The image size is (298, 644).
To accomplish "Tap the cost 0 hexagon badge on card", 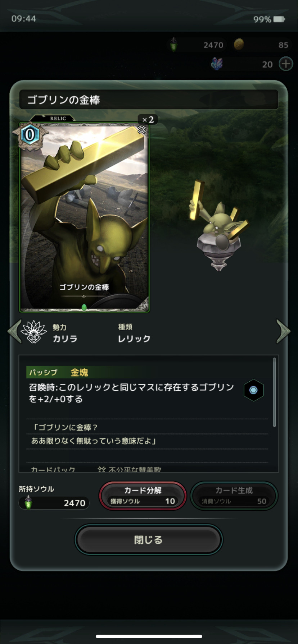I will click(30, 135).
